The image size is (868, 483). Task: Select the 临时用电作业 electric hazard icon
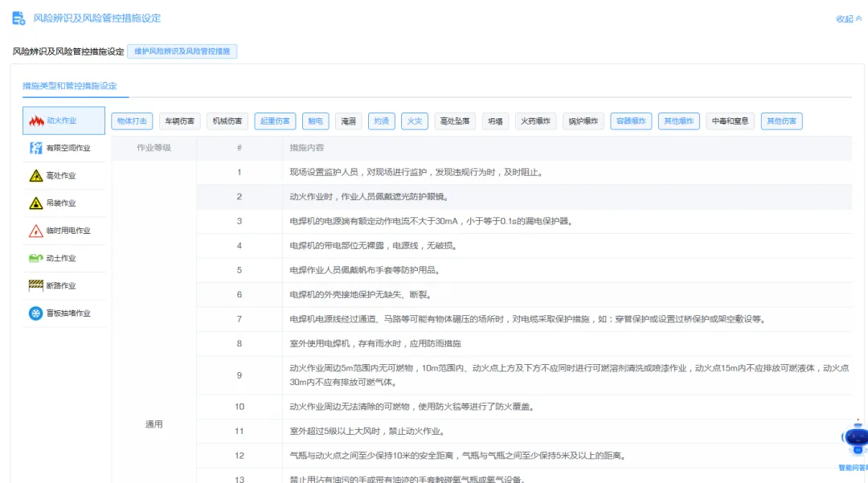coord(37,231)
